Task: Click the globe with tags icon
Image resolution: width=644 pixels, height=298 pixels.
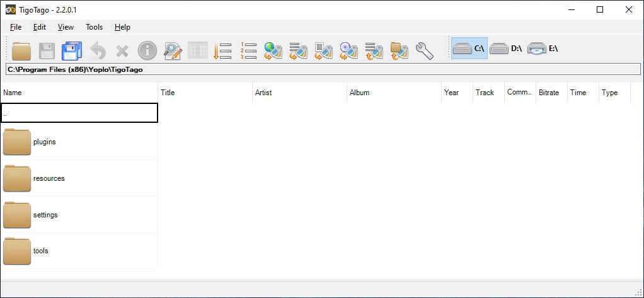Action: [x=273, y=49]
